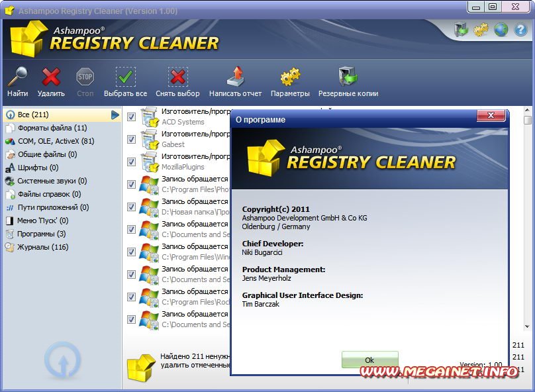Click the MozillaPlugins entry text
The width and height of the screenshot is (535, 392).
pyautogui.click(x=183, y=167)
